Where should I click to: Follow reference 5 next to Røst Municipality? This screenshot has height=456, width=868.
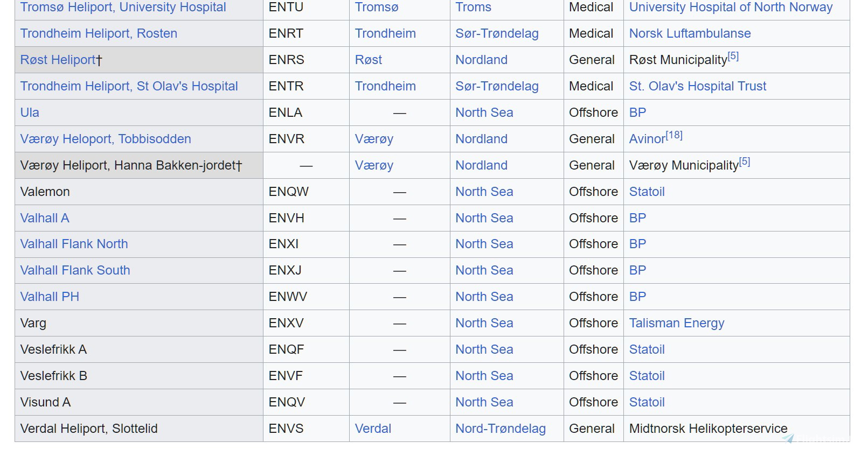pyautogui.click(x=733, y=56)
